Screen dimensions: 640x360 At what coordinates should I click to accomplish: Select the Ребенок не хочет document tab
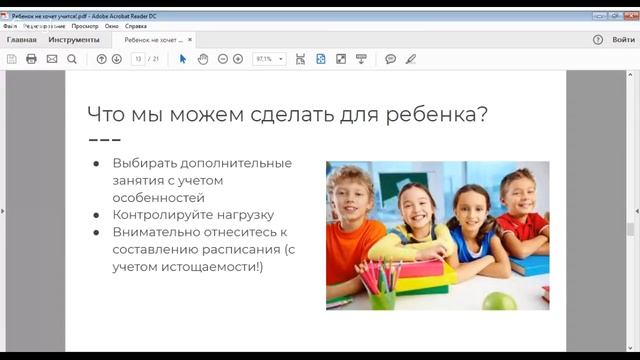[x=153, y=40]
